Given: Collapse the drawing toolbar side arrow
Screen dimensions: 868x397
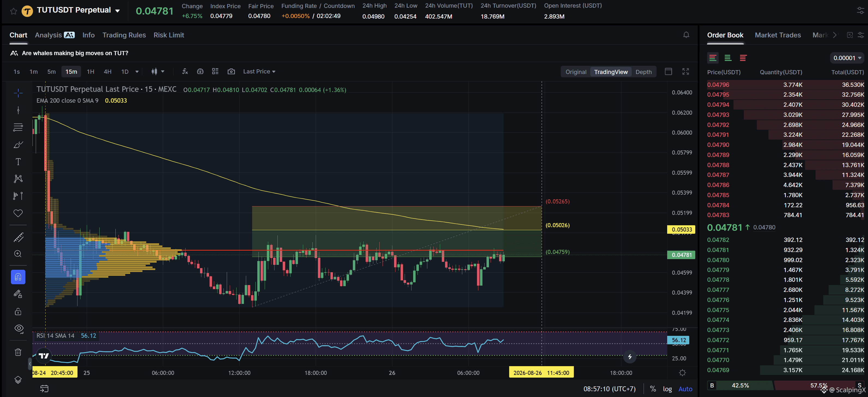Looking at the screenshot, I should [x=30, y=364].
